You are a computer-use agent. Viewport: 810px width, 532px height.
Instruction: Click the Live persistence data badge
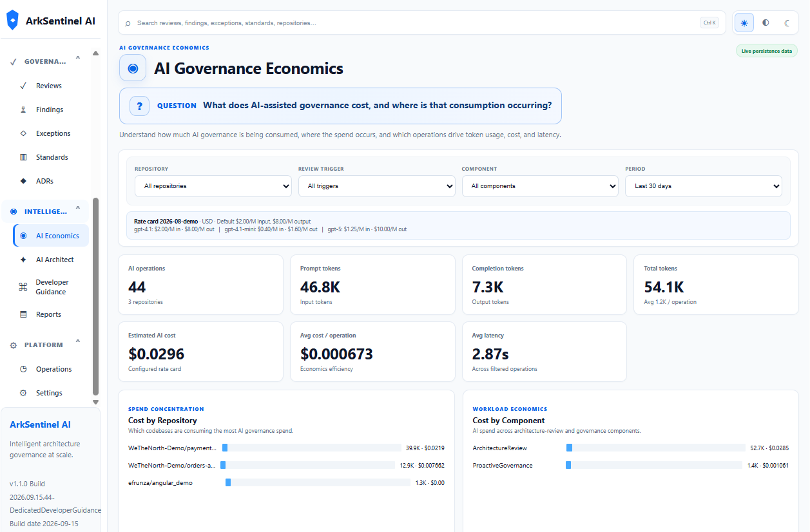tap(767, 51)
